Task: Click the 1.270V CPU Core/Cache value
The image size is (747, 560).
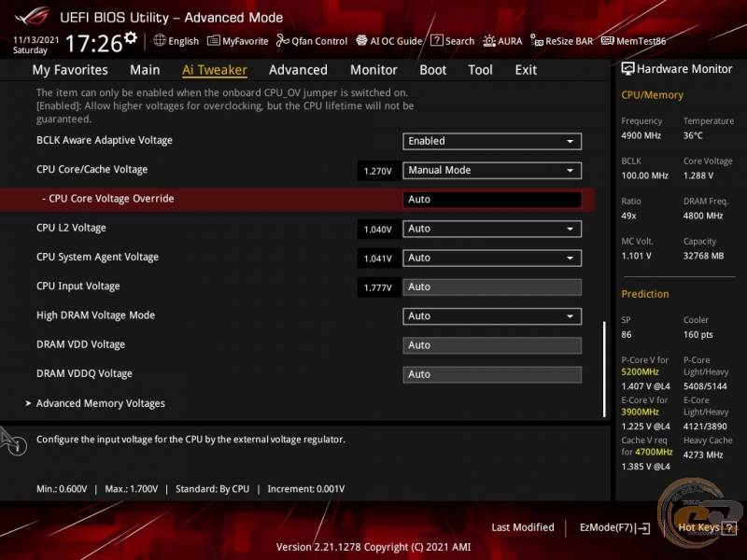Action: (x=378, y=171)
